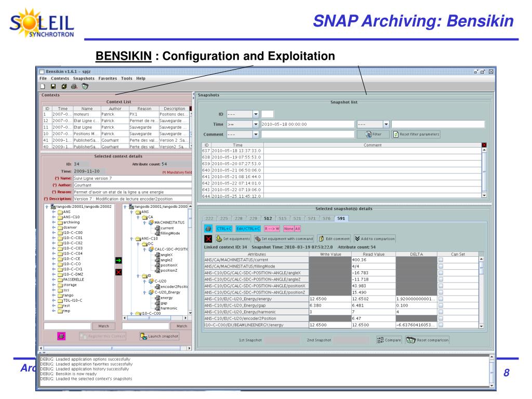The height and width of the screenshot is (399, 532).
Task: Click the Save floppy disk toolbar icon
Action: [54, 87]
